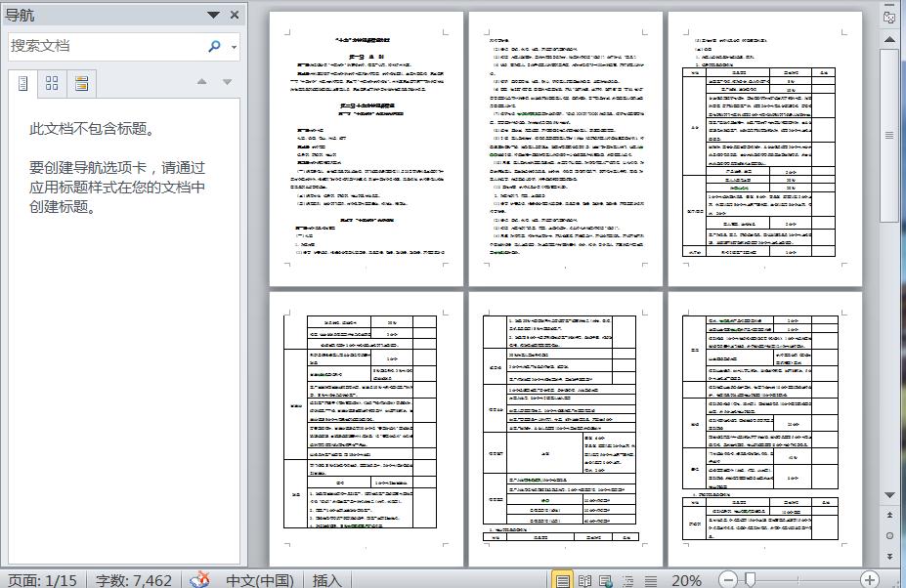The height and width of the screenshot is (588, 906).
Task: Jump to previous heading arrow
Action: click(201, 81)
